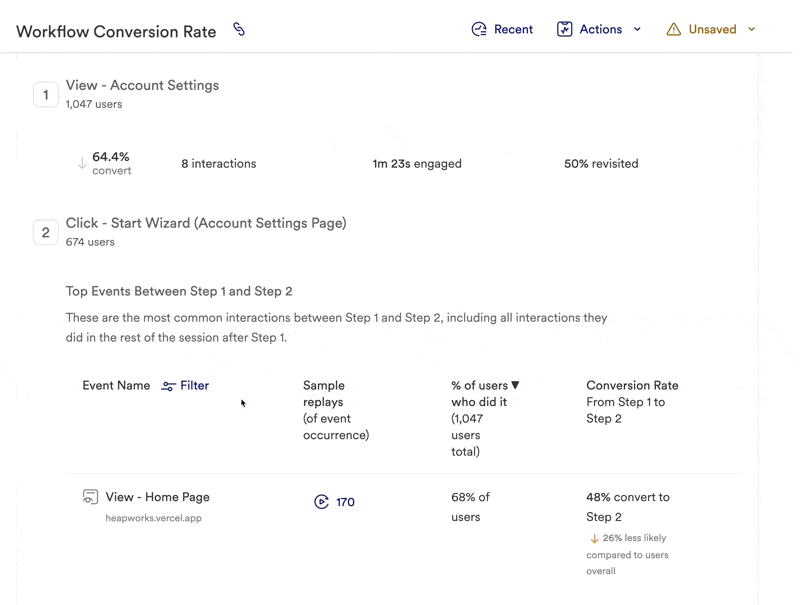The width and height of the screenshot is (800, 605).
Task: Click the Unsaved warning triangle icon
Action: pyautogui.click(x=674, y=29)
